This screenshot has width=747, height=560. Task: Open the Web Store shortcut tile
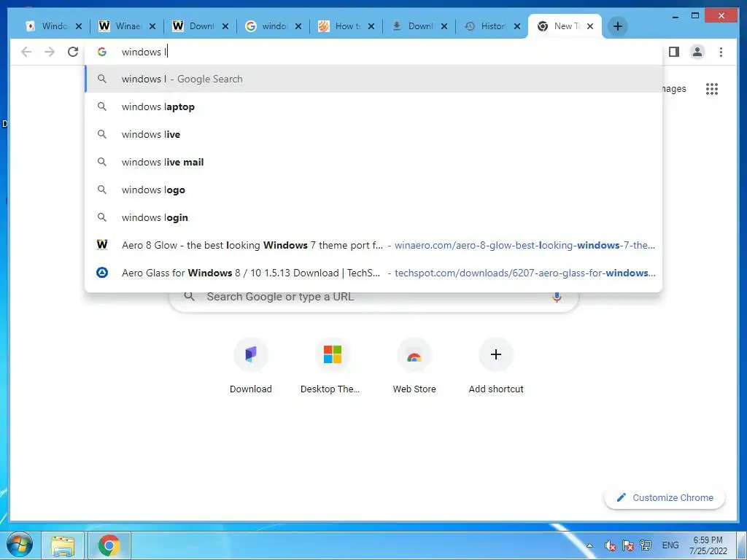[x=414, y=366]
